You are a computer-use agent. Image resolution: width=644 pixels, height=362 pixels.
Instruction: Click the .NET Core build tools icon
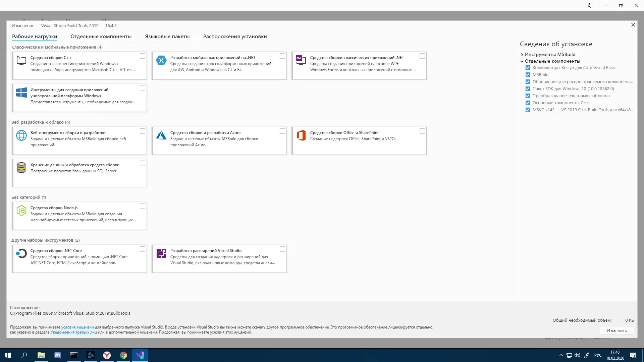tap(21, 253)
